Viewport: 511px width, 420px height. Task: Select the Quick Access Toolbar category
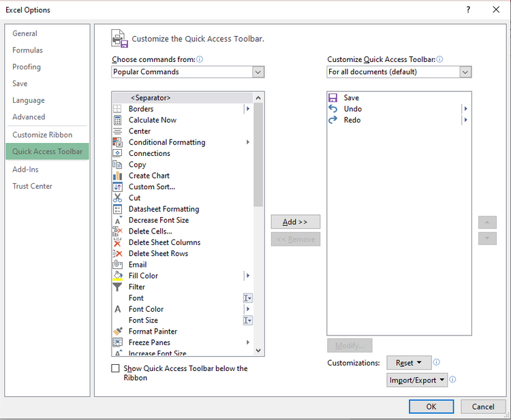coord(47,151)
